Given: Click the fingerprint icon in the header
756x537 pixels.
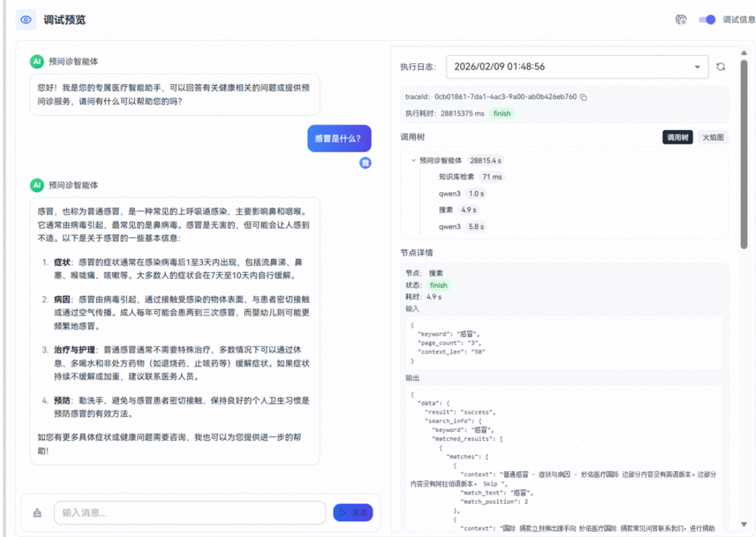Looking at the screenshot, I should point(681,20).
